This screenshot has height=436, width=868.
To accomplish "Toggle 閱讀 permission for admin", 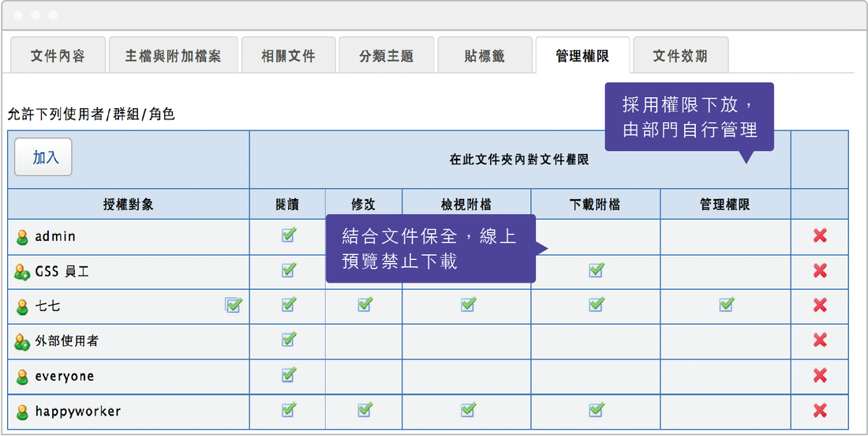I will click(288, 235).
